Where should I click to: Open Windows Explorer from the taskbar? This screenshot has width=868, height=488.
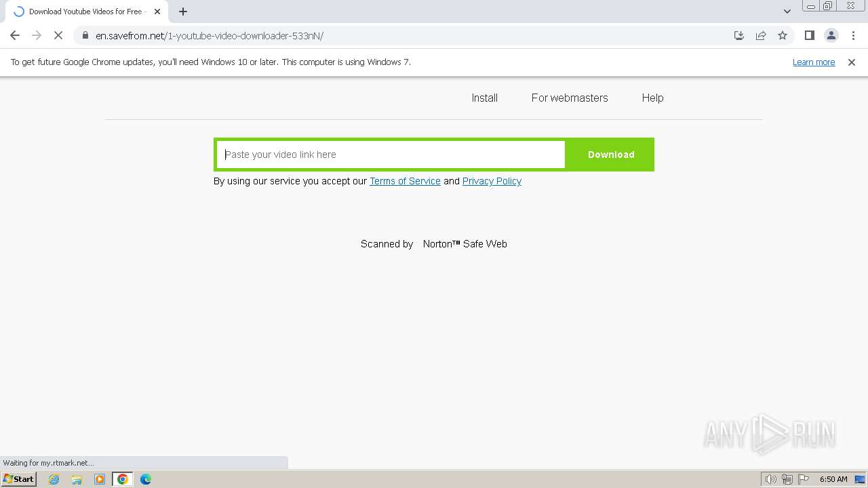pos(77,479)
